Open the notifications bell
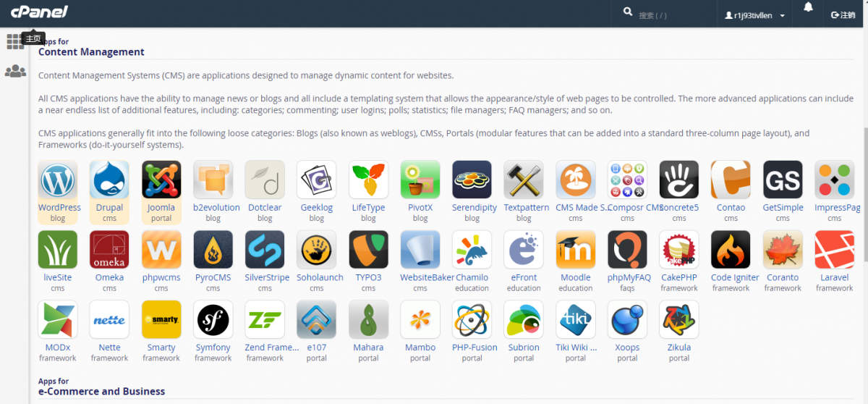 808,7
